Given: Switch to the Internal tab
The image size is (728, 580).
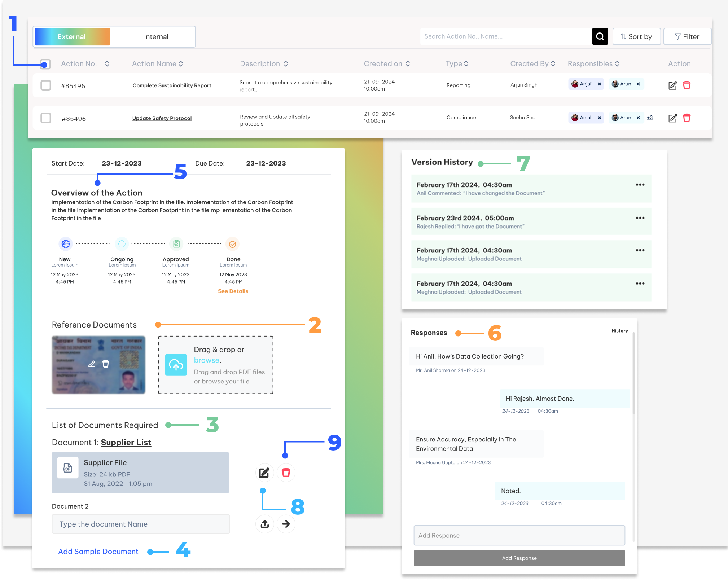Looking at the screenshot, I should click(156, 36).
